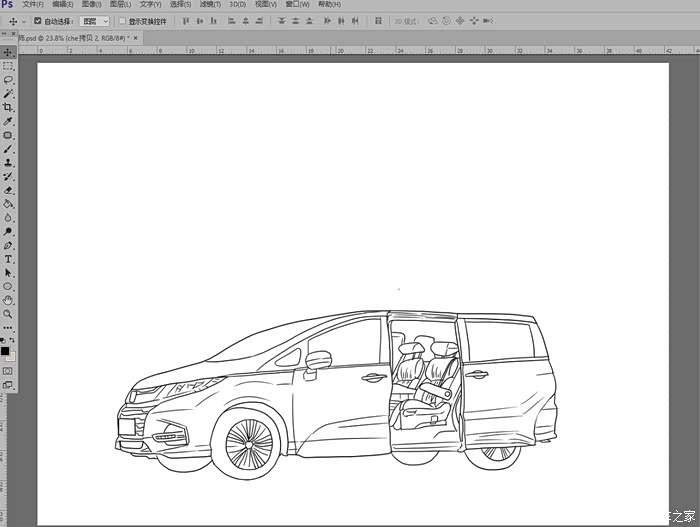
Task: Select the Eraser tool
Action: [8, 189]
